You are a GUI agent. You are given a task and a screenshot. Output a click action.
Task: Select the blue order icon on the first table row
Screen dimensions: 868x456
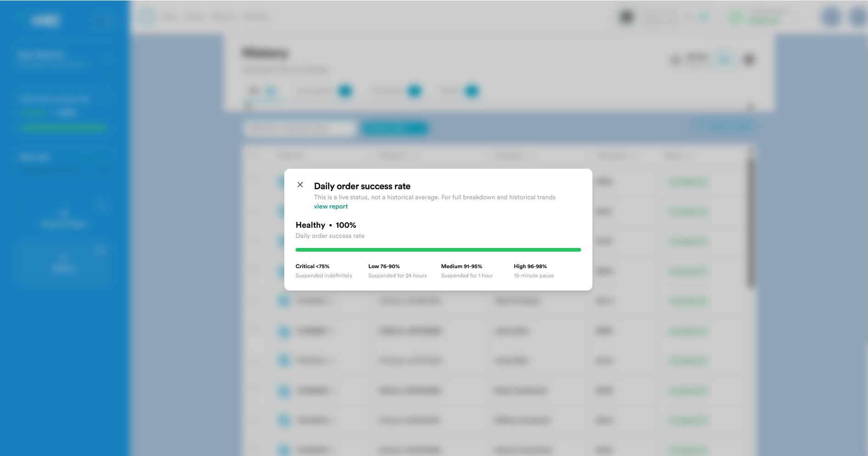pyautogui.click(x=283, y=182)
